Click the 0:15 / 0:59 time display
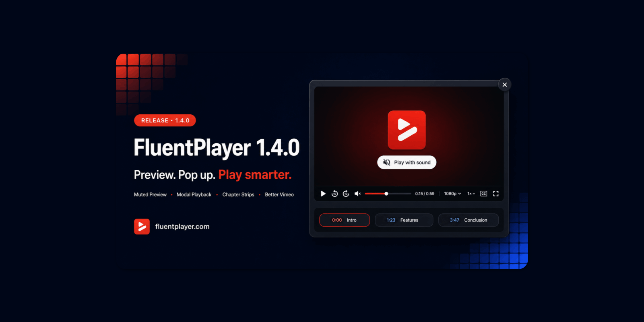 point(425,194)
